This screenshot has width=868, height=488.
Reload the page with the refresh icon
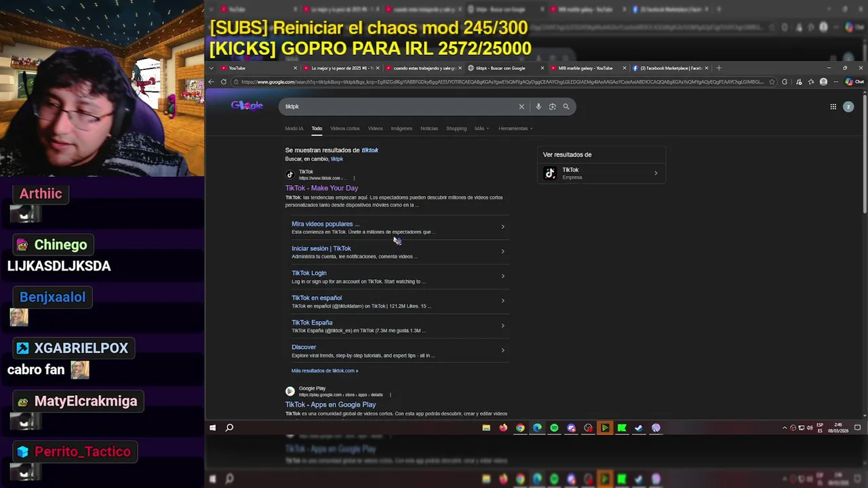223,81
